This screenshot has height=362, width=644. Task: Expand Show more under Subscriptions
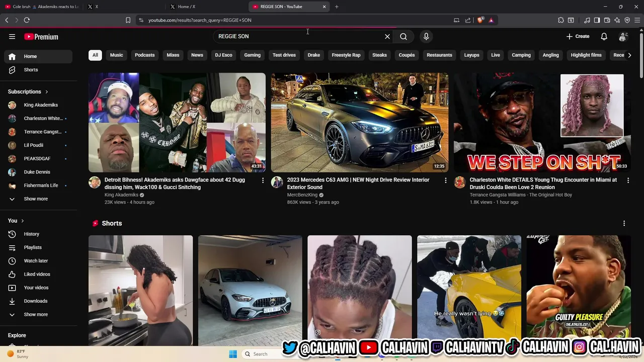[38, 199]
